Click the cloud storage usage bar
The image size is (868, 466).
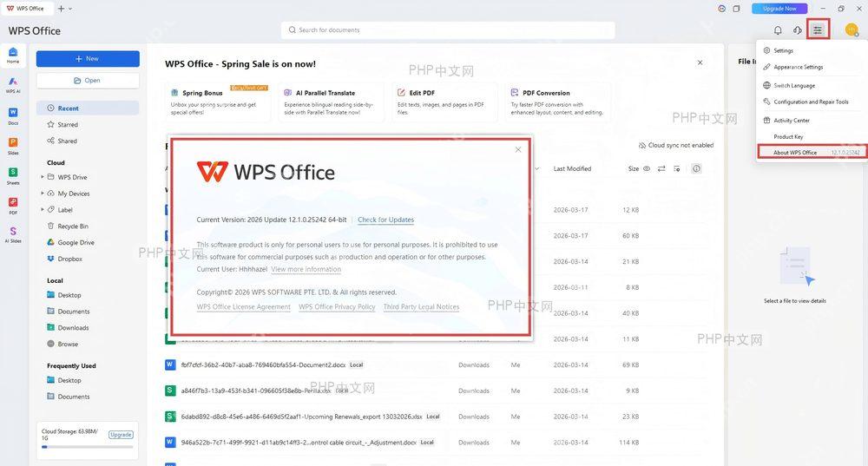[x=88, y=447]
